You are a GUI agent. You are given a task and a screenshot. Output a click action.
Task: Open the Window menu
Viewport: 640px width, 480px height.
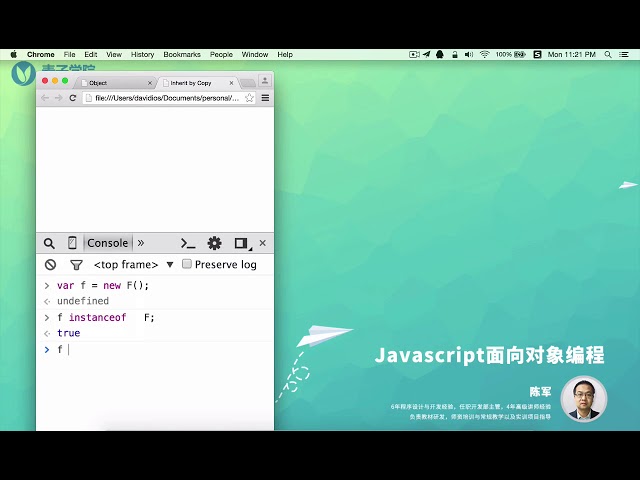pos(255,54)
